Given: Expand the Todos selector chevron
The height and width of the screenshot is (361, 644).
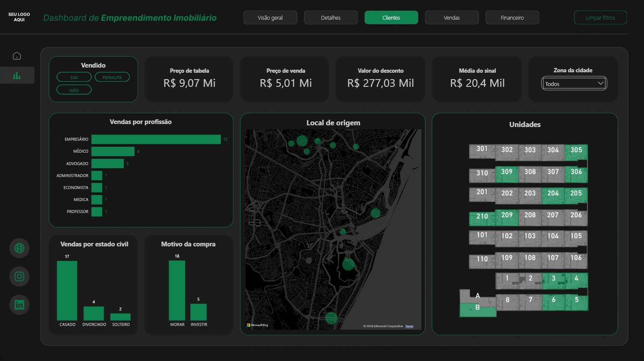Looking at the screenshot, I should 601,83.
